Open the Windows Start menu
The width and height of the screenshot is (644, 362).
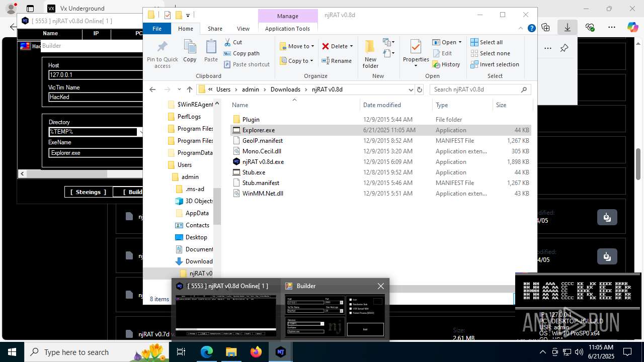click(x=12, y=352)
